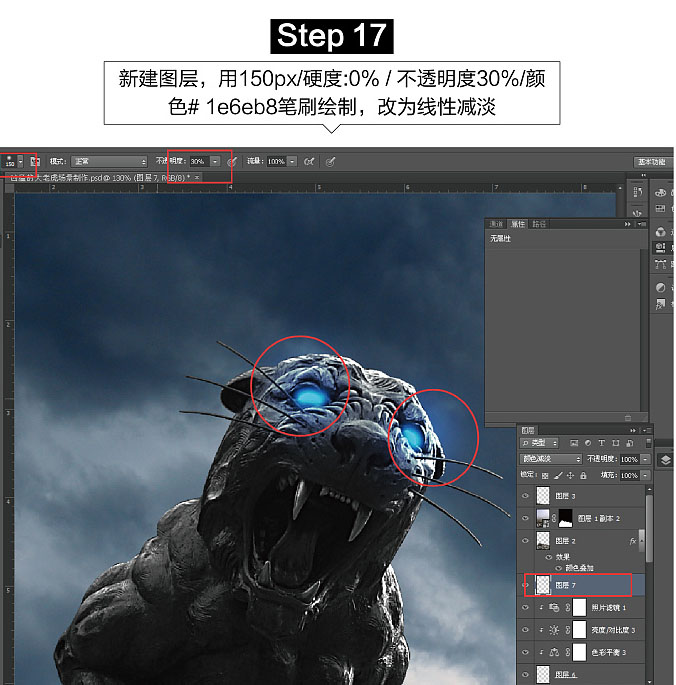Toggle the layer filtering switch
The image size is (676, 685).
[649, 443]
